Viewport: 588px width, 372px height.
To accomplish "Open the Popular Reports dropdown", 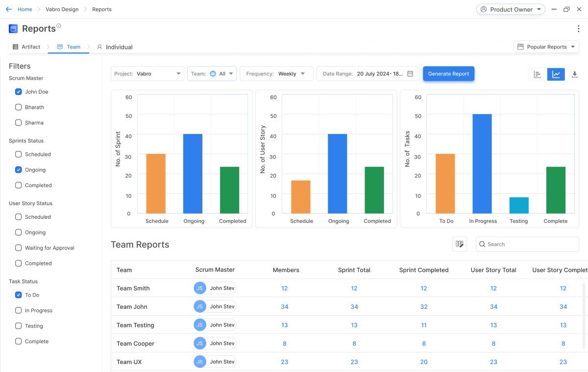I will pyautogui.click(x=546, y=47).
